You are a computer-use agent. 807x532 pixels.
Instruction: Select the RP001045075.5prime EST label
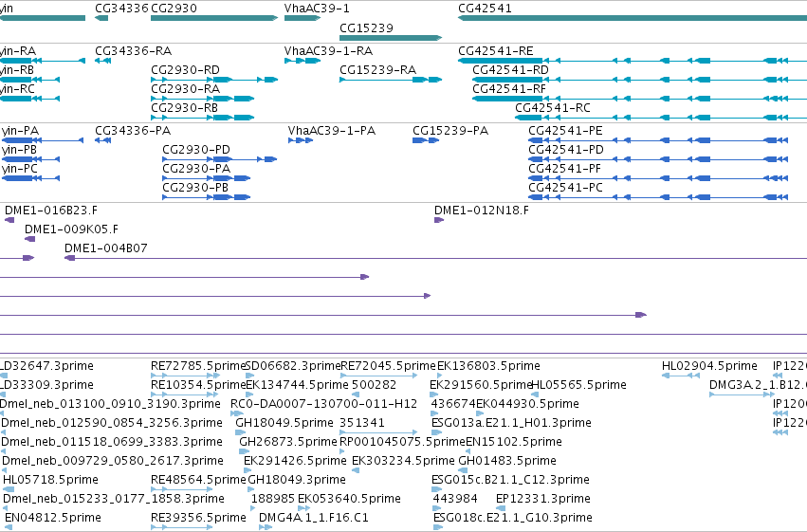(402, 442)
